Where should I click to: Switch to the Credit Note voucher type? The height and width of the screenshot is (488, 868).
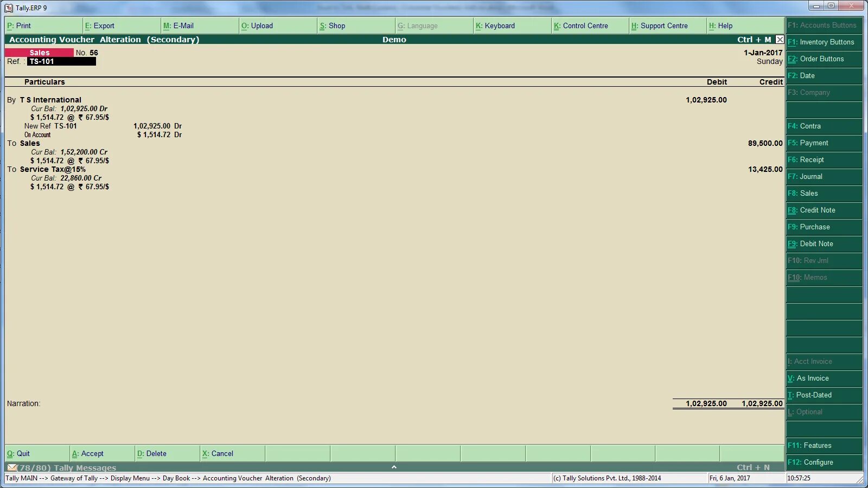(824, 210)
